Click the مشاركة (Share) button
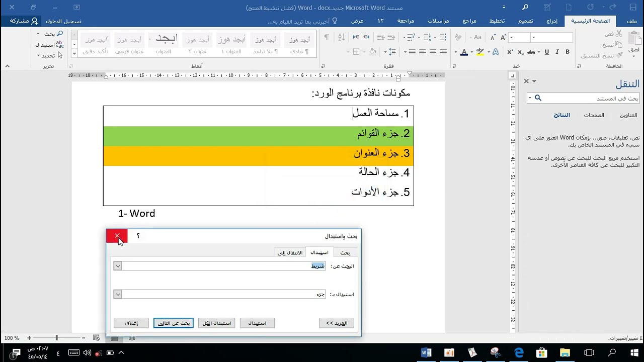This screenshot has width=644, height=362. (24, 21)
